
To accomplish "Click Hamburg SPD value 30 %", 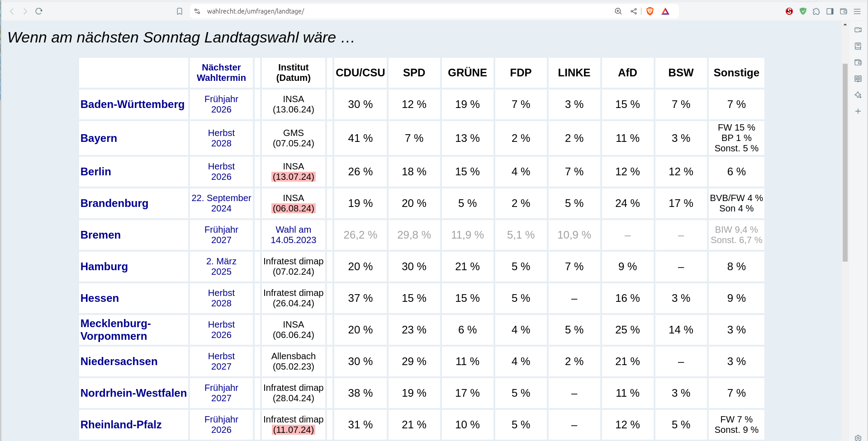I will [414, 267].
